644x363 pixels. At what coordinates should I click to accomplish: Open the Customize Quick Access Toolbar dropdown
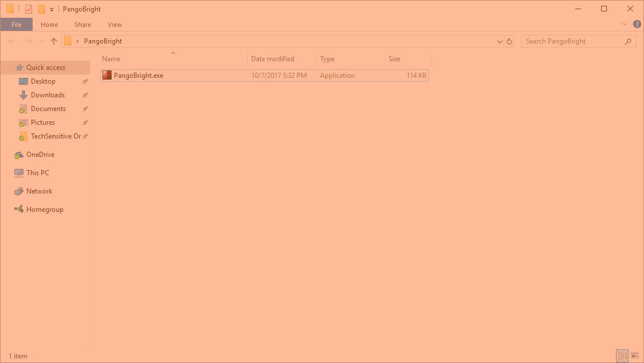[52, 10]
